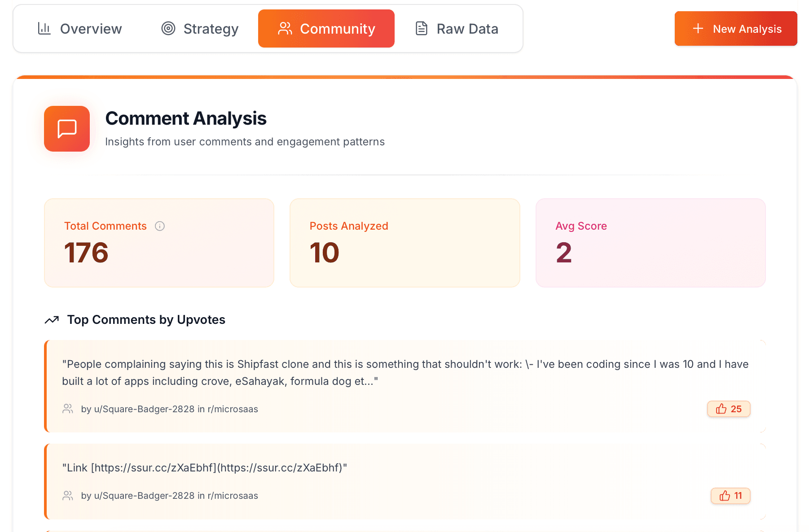Click the people icon on Community tab

pyautogui.click(x=285, y=28)
